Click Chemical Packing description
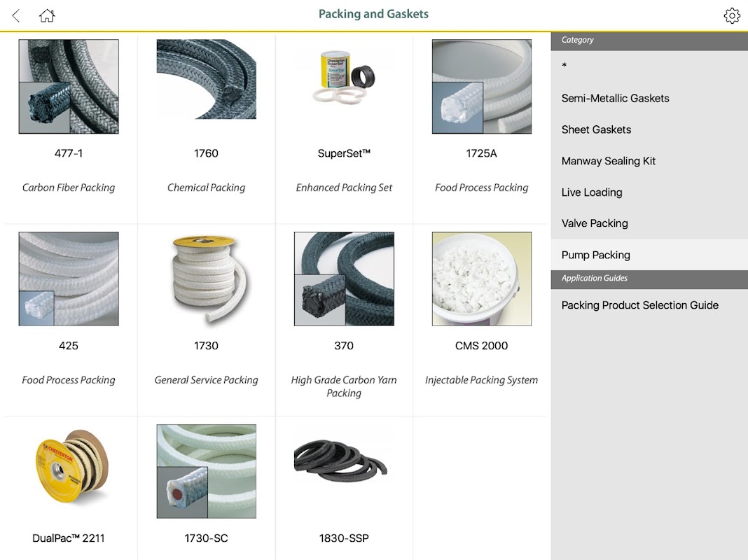The width and height of the screenshot is (748, 560). click(x=206, y=188)
